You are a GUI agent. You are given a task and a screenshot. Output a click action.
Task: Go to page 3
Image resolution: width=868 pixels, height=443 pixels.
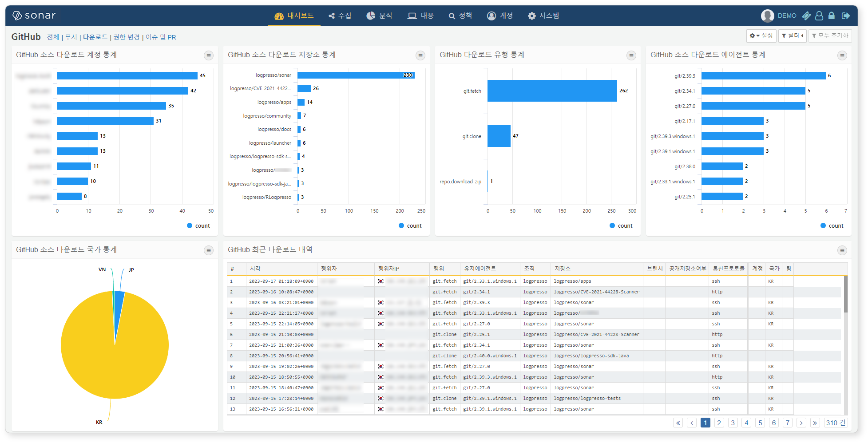733,423
